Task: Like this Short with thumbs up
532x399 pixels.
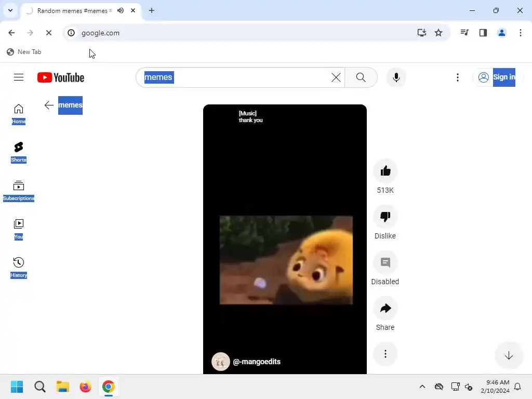Action: pos(385,170)
